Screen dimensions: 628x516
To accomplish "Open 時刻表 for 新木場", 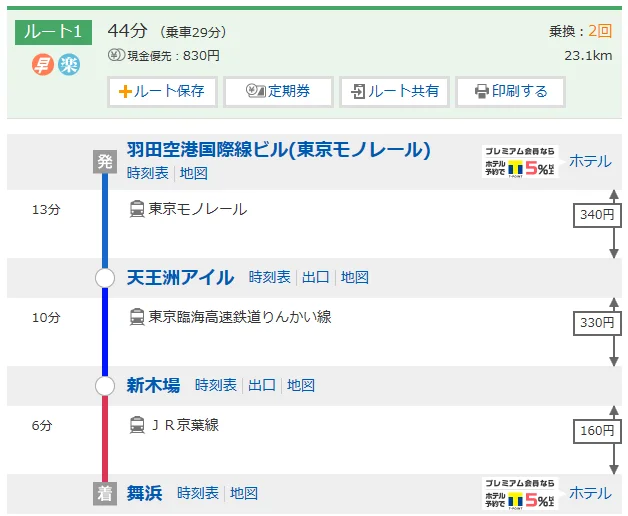I will point(216,385).
